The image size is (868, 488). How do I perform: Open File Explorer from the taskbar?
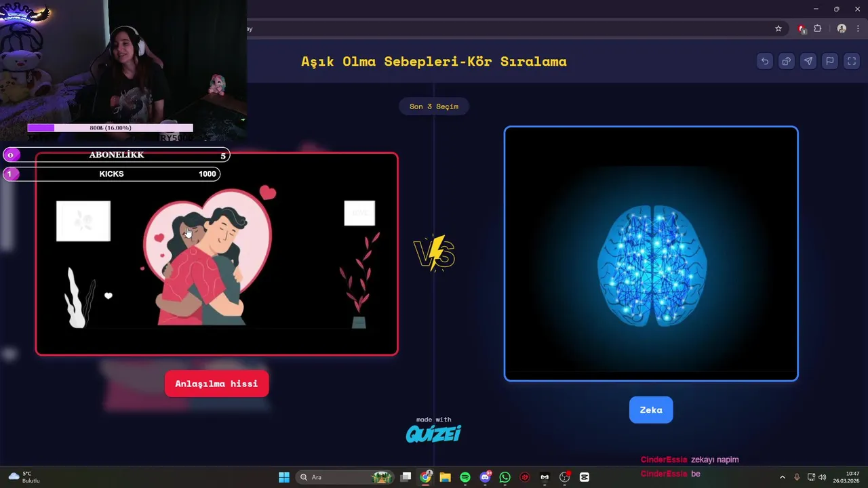[x=445, y=477]
